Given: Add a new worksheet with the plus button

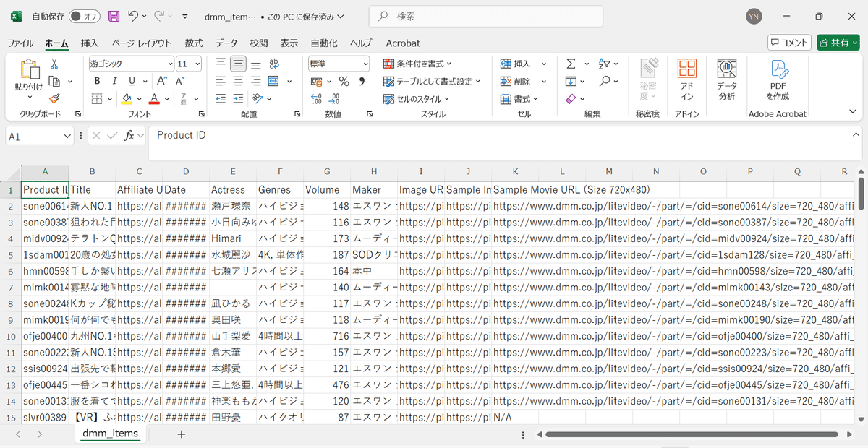Looking at the screenshot, I should click(181, 434).
